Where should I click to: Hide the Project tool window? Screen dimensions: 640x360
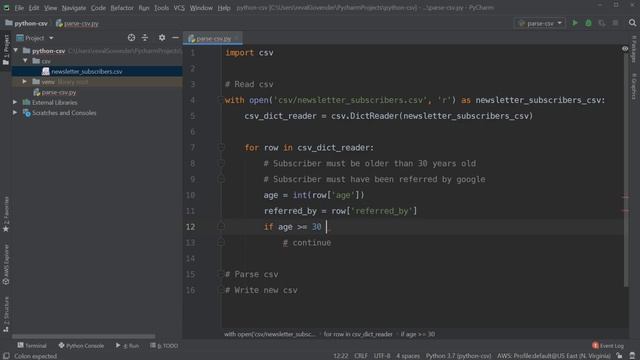pyautogui.click(x=176, y=38)
